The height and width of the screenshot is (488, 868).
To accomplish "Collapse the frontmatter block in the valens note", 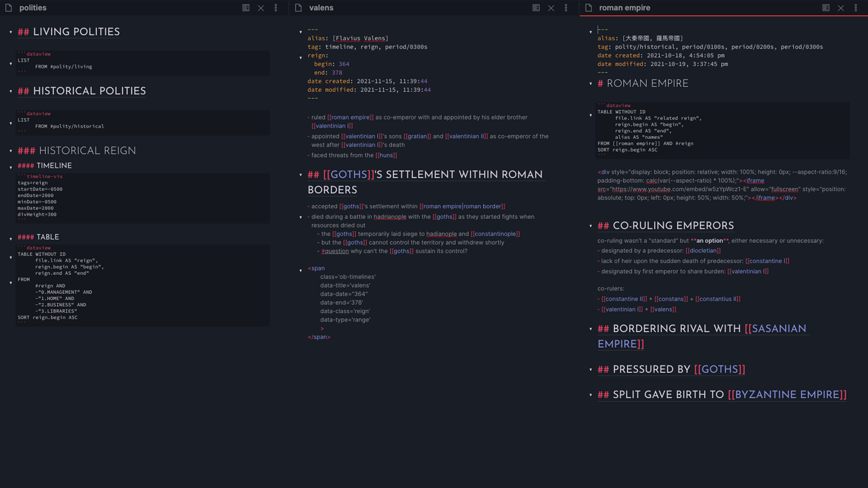I will coord(301,31).
